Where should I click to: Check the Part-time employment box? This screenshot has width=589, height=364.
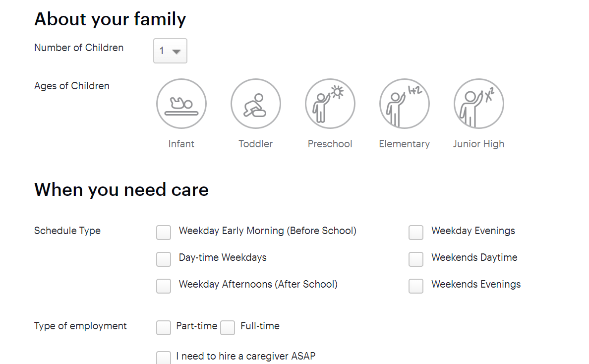click(164, 328)
